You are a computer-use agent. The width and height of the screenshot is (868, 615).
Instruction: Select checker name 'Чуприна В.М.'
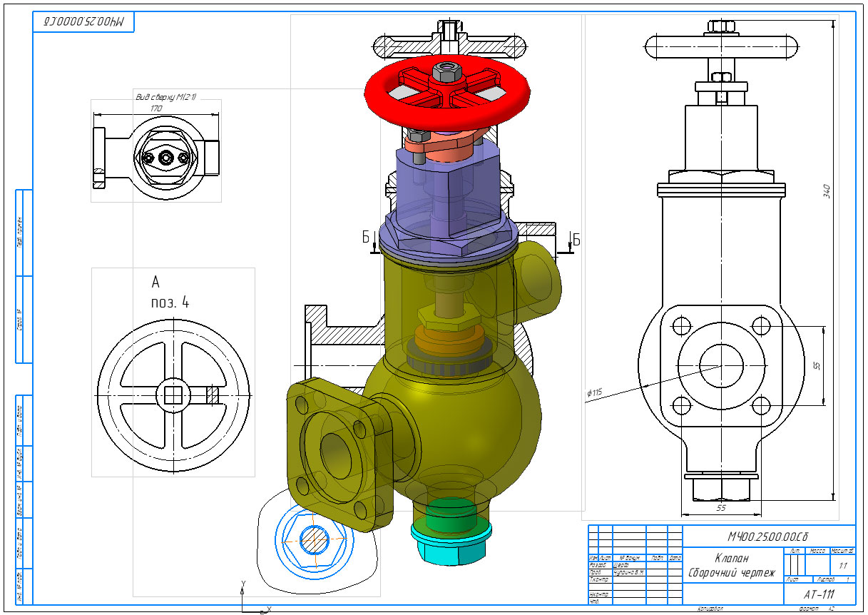pyautogui.click(x=629, y=572)
